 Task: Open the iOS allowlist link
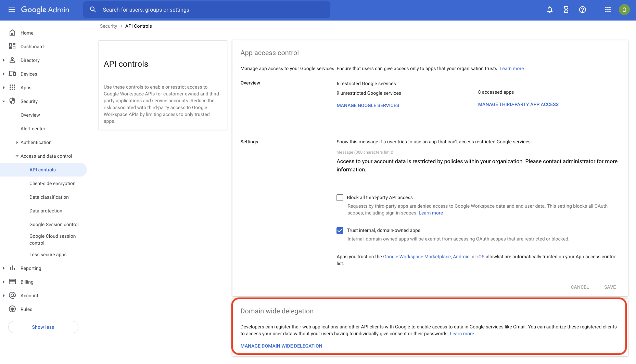481,257
